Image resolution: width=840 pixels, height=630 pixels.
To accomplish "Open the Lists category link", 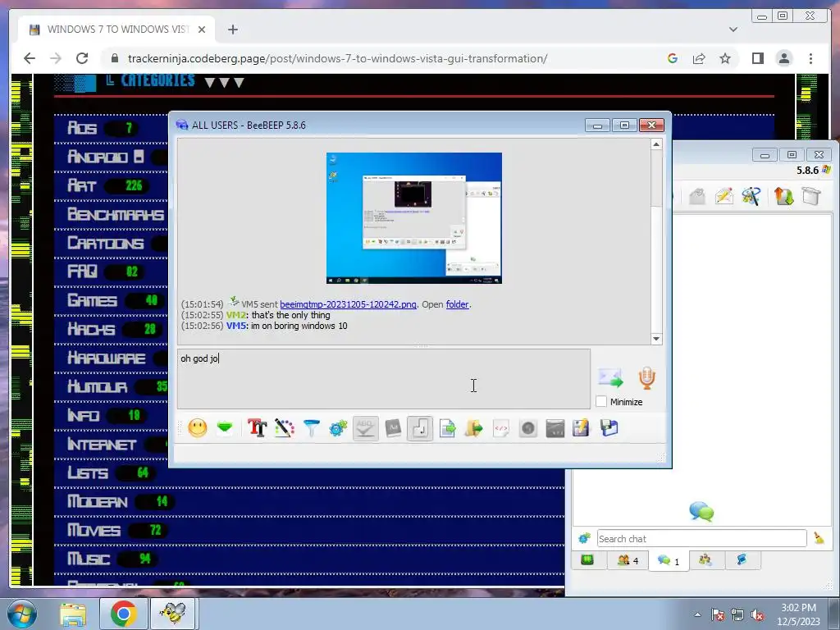I will point(87,473).
